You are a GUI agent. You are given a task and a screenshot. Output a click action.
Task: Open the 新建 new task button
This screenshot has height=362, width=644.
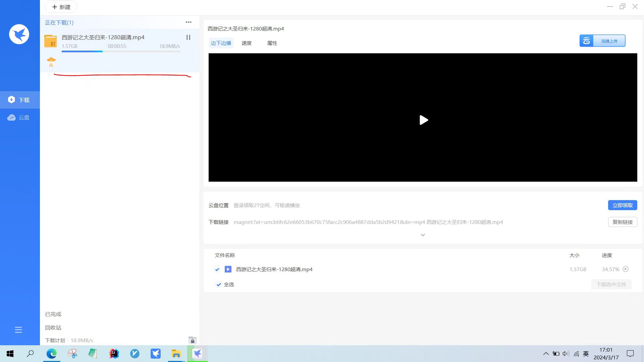[x=61, y=7]
